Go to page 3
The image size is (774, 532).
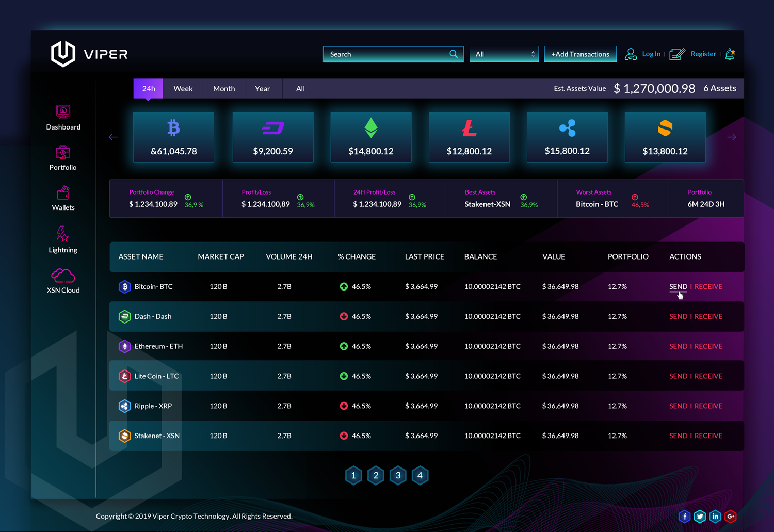[398, 475]
